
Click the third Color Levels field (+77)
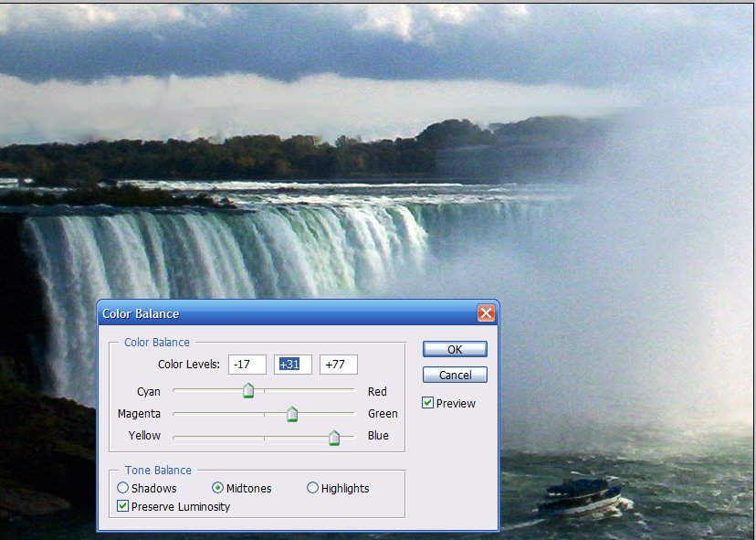338,365
